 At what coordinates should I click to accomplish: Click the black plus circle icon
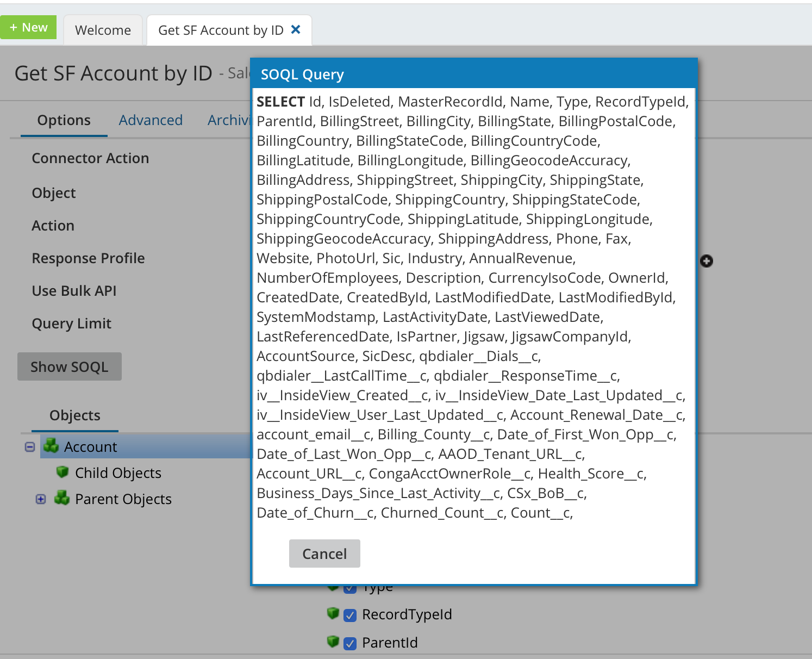point(707,262)
